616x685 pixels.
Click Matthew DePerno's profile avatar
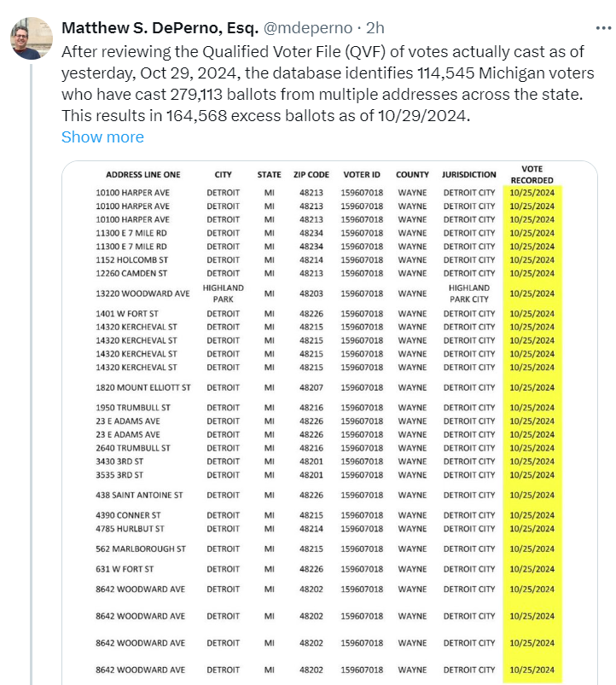(x=26, y=40)
